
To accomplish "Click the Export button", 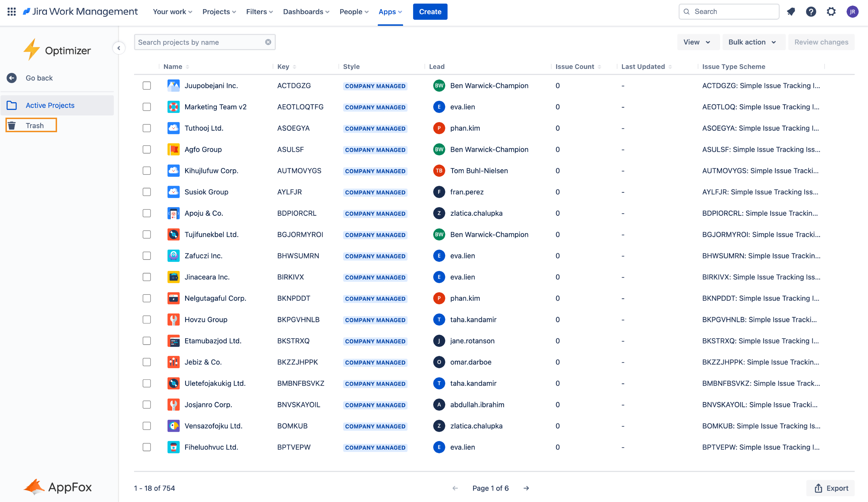I will 831,488.
